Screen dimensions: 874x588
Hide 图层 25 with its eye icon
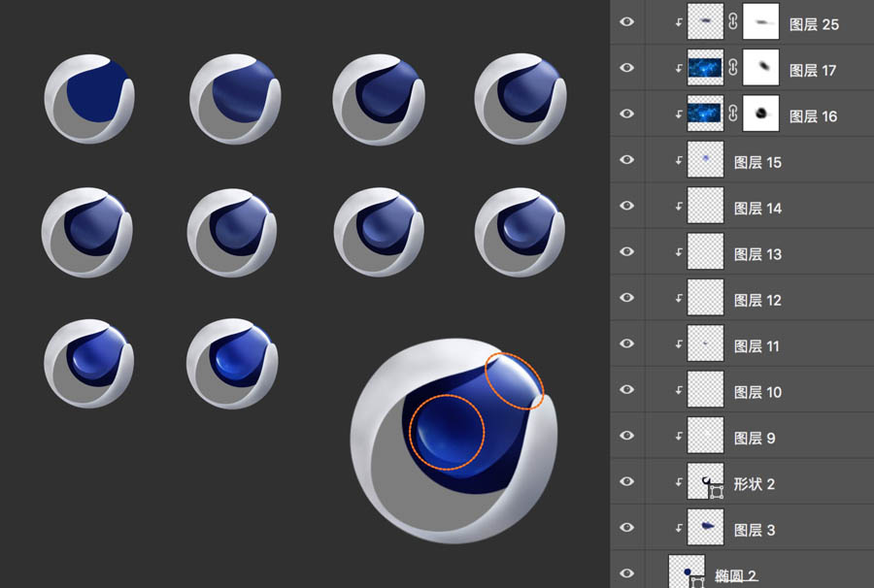point(627,21)
